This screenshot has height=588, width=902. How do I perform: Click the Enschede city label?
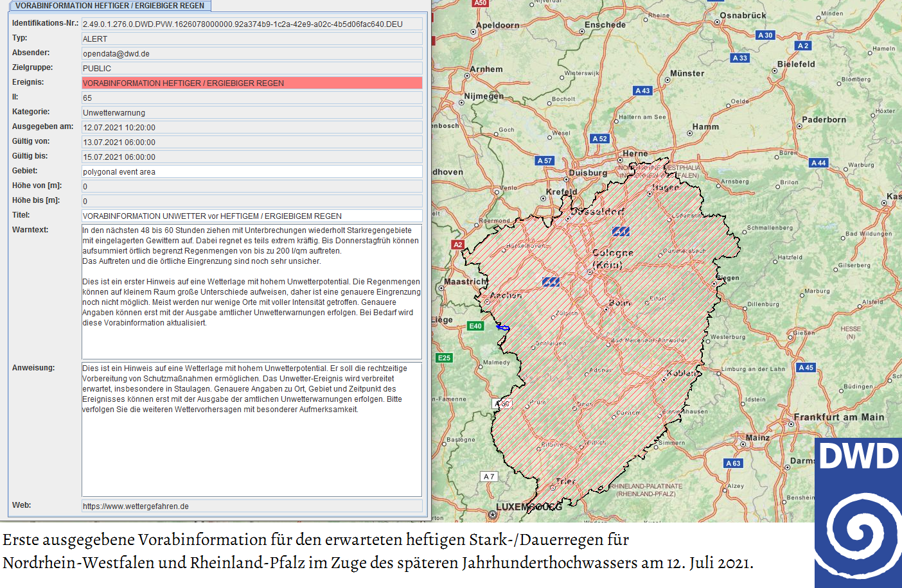pyautogui.click(x=605, y=25)
